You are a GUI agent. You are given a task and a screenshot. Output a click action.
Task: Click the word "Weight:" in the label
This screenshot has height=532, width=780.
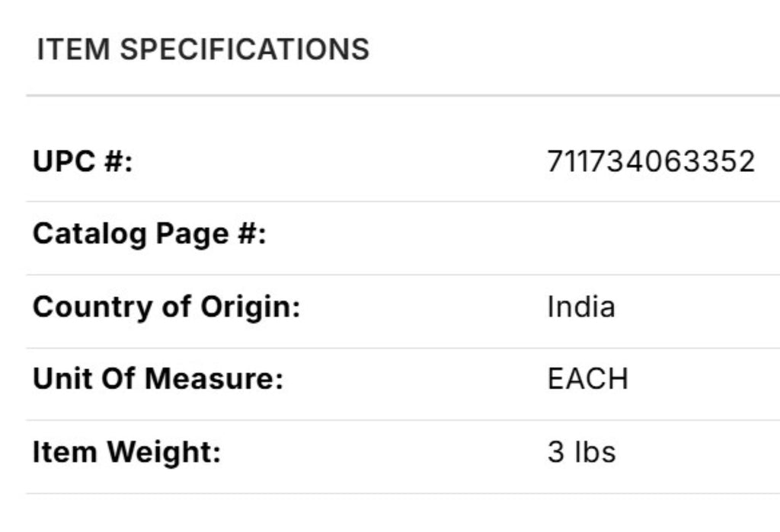click(163, 452)
